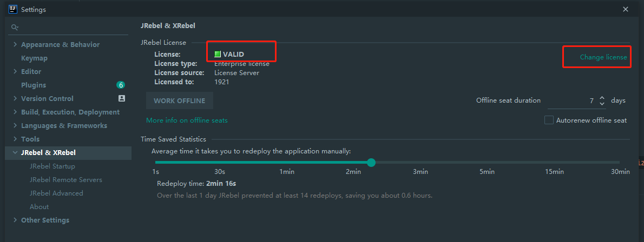Open the JRebel About page
Screen dimensions: 644x242
click(39, 206)
